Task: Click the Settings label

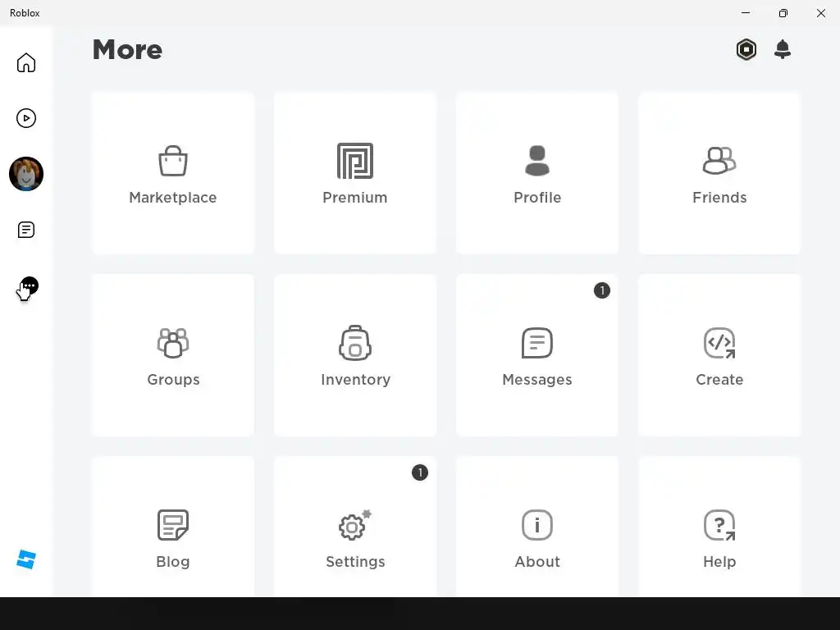Action: [355, 562]
